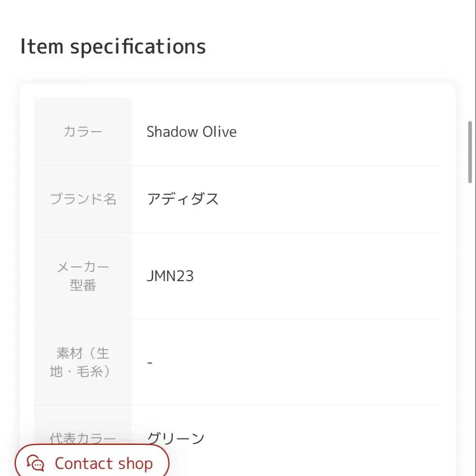Image resolution: width=476 pixels, height=476 pixels.
Task: Click the divider line below the カラー row
Action: point(286,166)
